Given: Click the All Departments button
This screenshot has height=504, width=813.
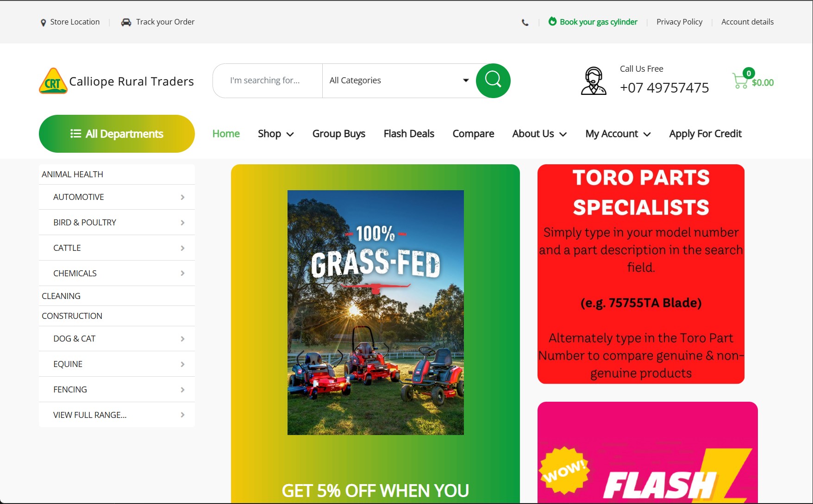Looking at the screenshot, I should pyautogui.click(x=117, y=134).
